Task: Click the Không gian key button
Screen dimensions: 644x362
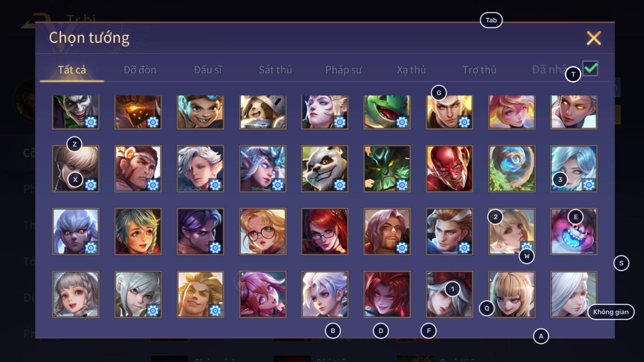Action: click(x=611, y=312)
